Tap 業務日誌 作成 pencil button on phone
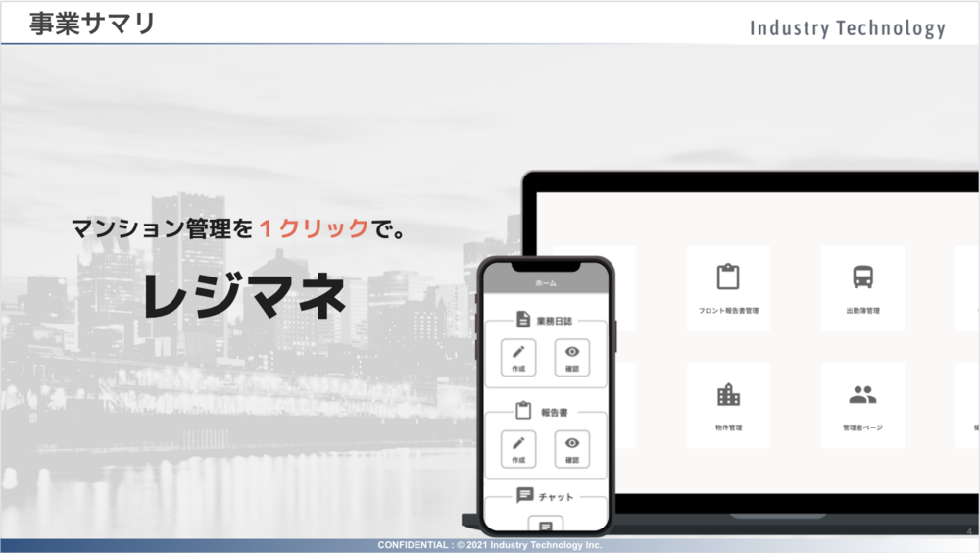The height and width of the screenshot is (553, 980). click(x=518, y=358)
